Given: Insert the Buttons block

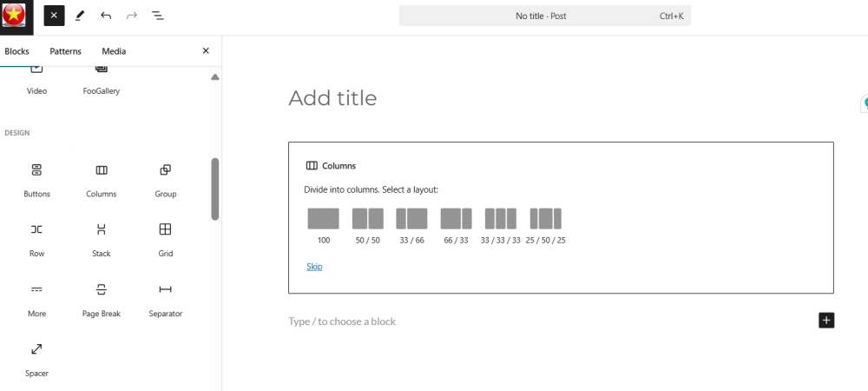Looking at the screenshot, I should (36, 180).
